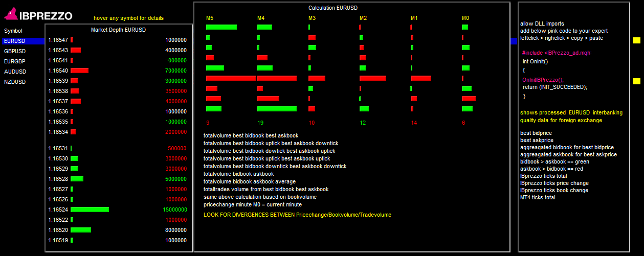Click the lower yellow square next to OnInitIBPrezzo
644x256 pixels.
636,81
